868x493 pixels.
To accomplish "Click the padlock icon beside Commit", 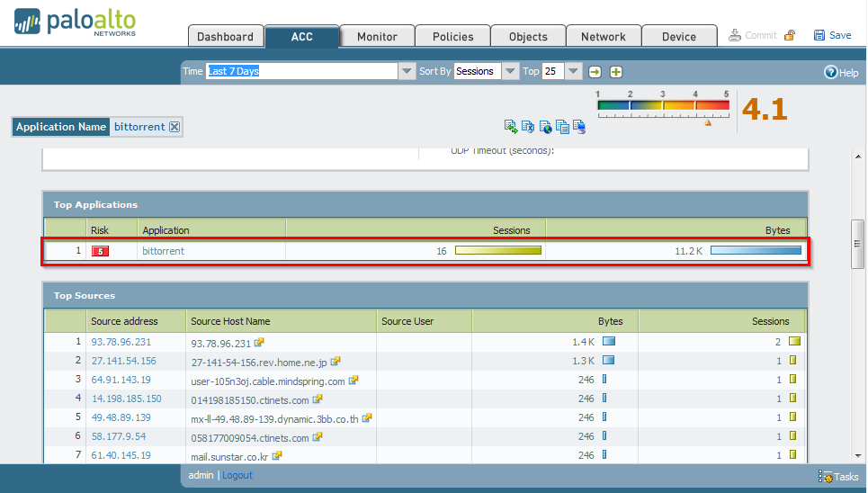I will click(789, 35).
